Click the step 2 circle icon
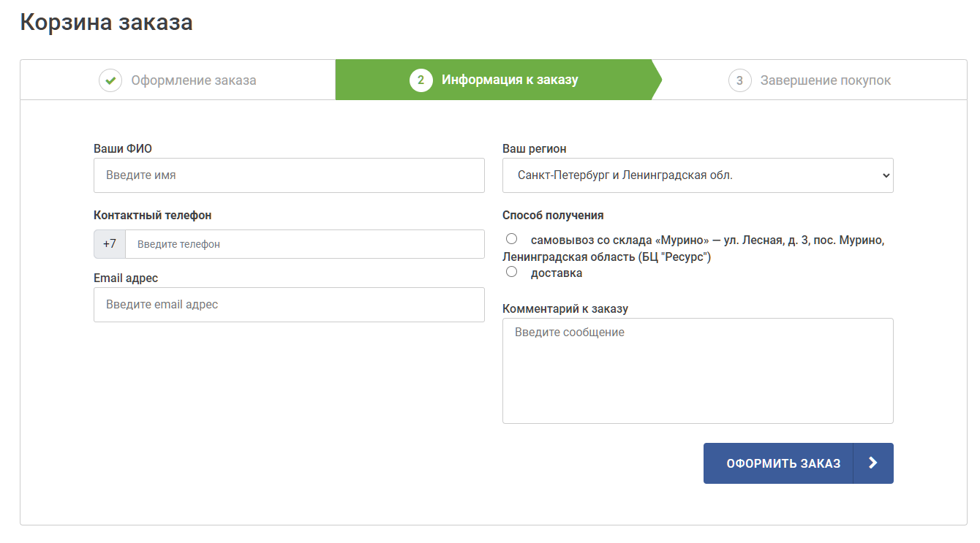 (x=421, y=80)
